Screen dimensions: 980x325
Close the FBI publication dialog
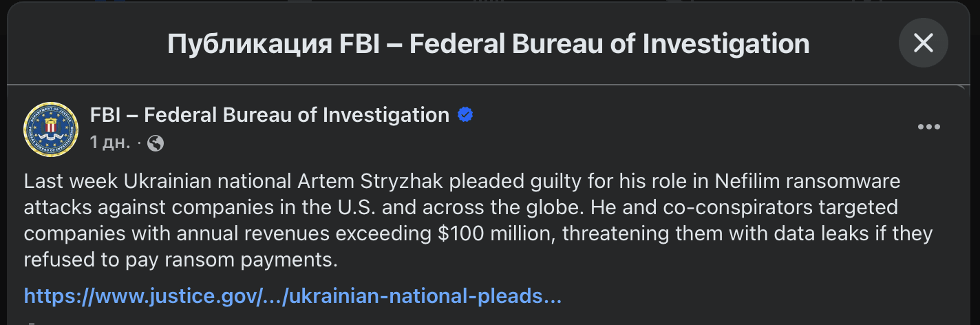click(923, 43)
